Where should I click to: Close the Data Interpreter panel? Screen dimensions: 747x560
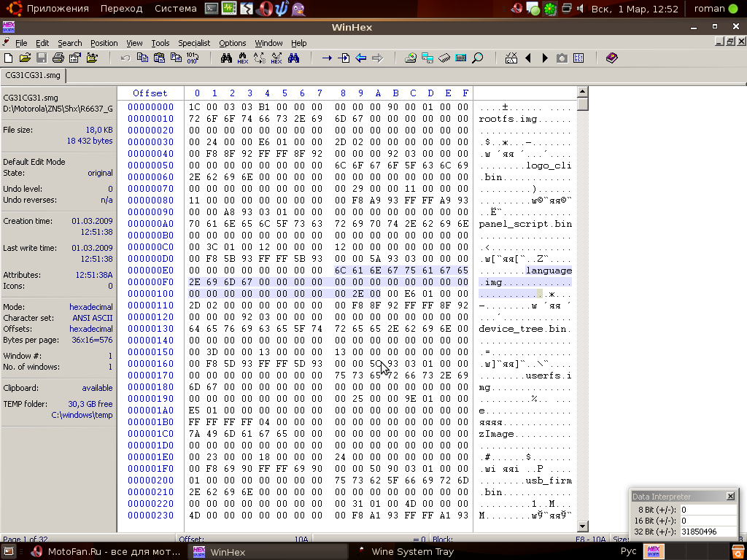730,496
